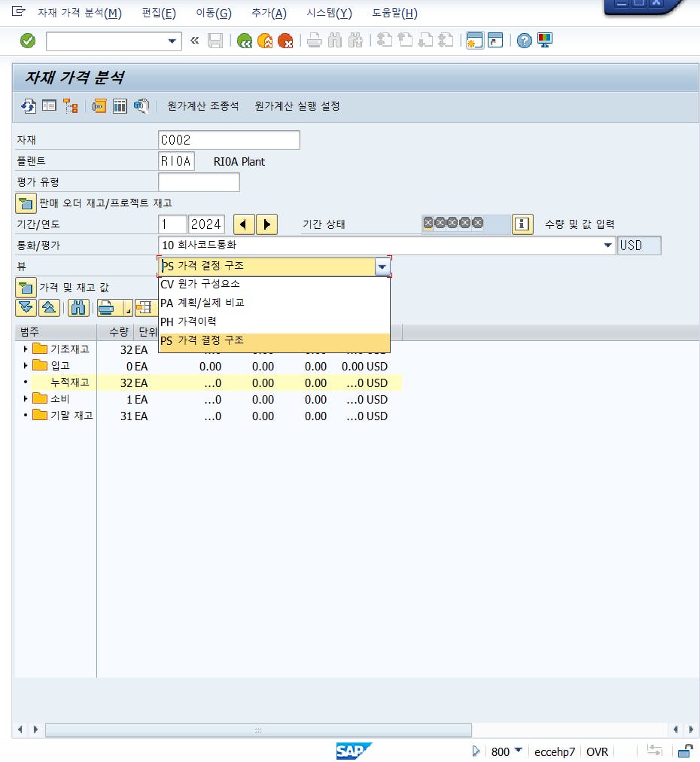Click the 수량 column header
Image resolution: width=700 pixels, height=762 pixels.
click(x=115, y=332)
